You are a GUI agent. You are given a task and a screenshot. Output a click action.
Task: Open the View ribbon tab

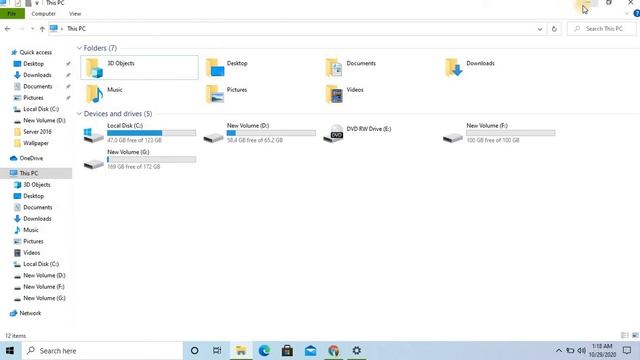(x=75, y=13)
